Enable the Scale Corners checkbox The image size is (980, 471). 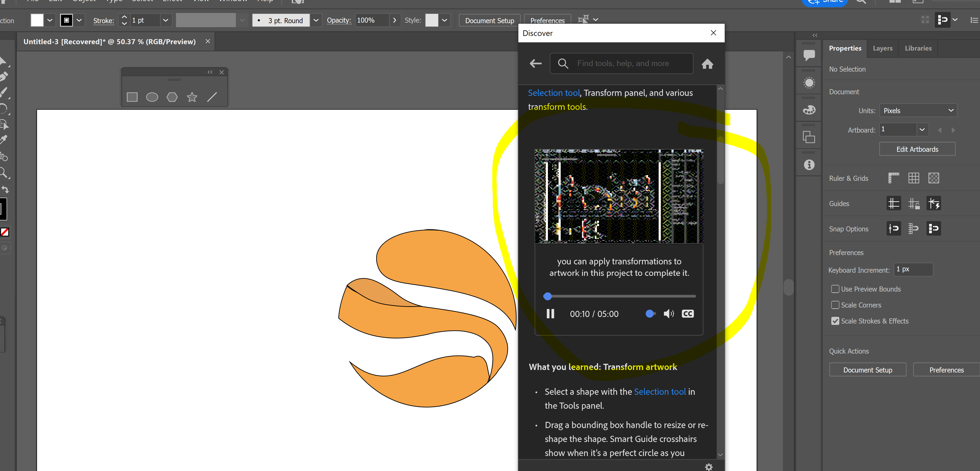(835, 305)
